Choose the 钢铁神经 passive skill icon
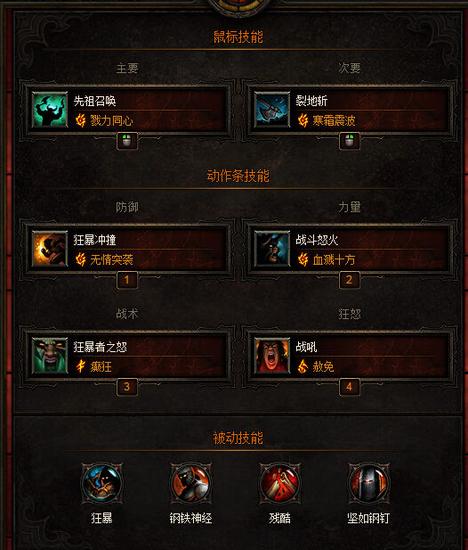The width and height of the screenshot is (468, 550). [190, 483]
